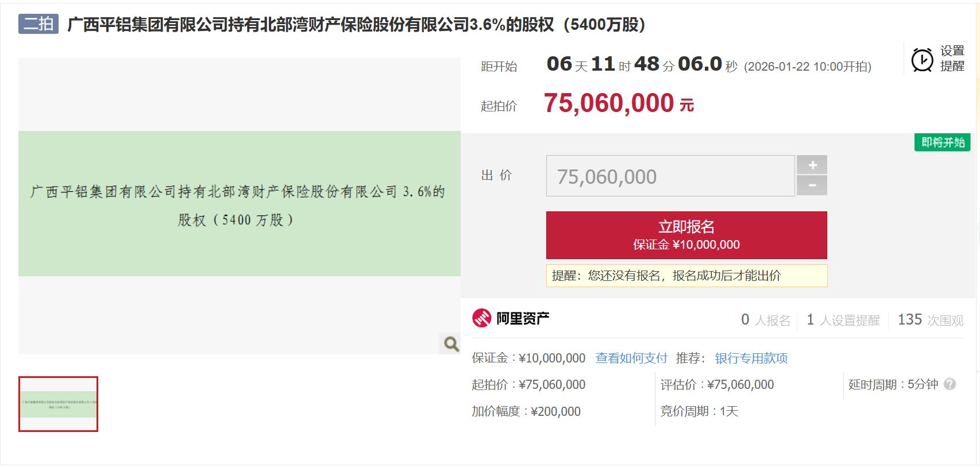Image resolution: width=980 pixels, height=467 pixels.
Task: Open the 银行专用款项 link
Action: point(751,358)
